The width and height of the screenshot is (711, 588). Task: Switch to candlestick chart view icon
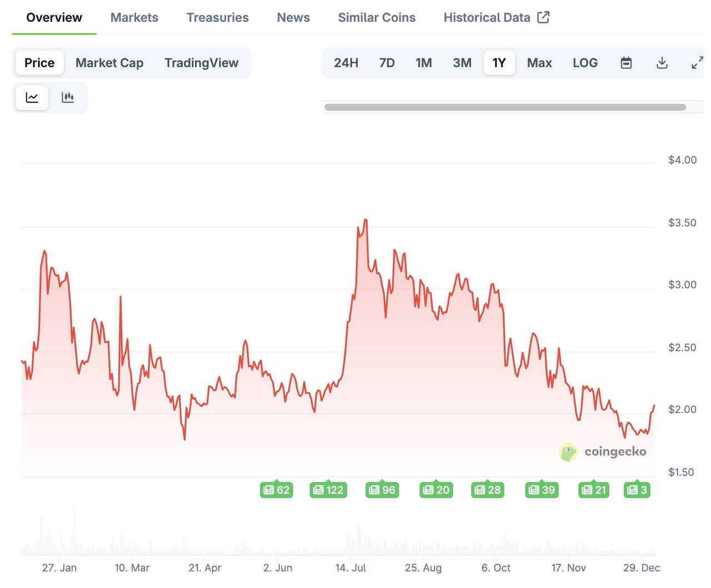[x=68, y=98]
